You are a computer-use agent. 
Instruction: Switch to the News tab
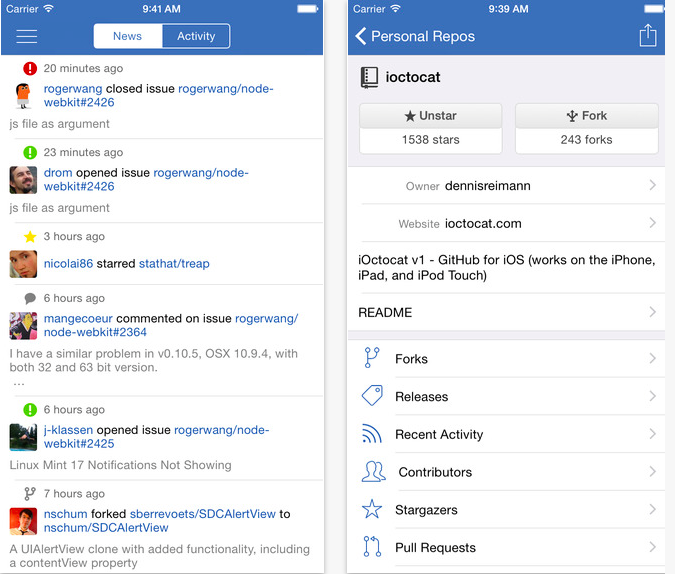pyautogui.click(x=127, y=36)
